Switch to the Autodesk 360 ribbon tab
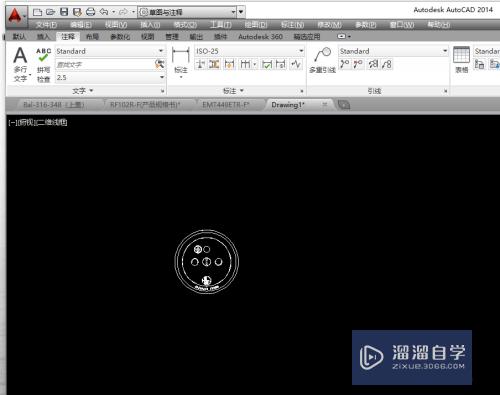This screenshot has width=500, height=395. (x=260, y=37)
